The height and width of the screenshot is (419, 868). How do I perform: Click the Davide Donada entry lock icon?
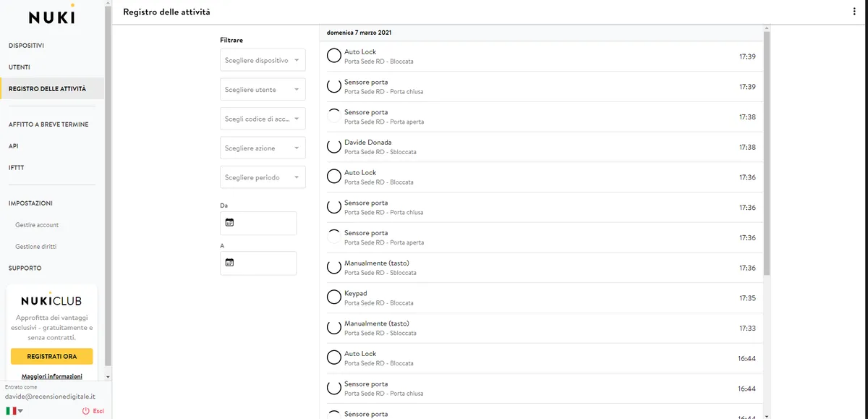tap(333, 146)
